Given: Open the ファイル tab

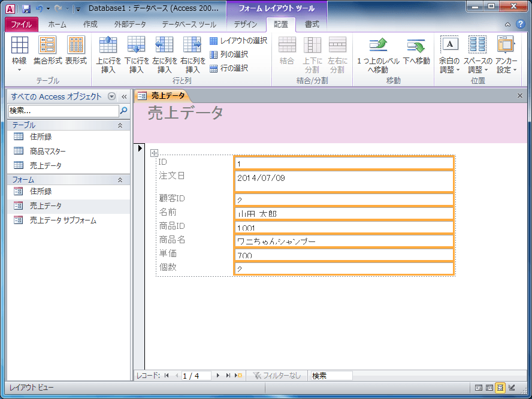Looking at the screenshot, I should 22,25.
